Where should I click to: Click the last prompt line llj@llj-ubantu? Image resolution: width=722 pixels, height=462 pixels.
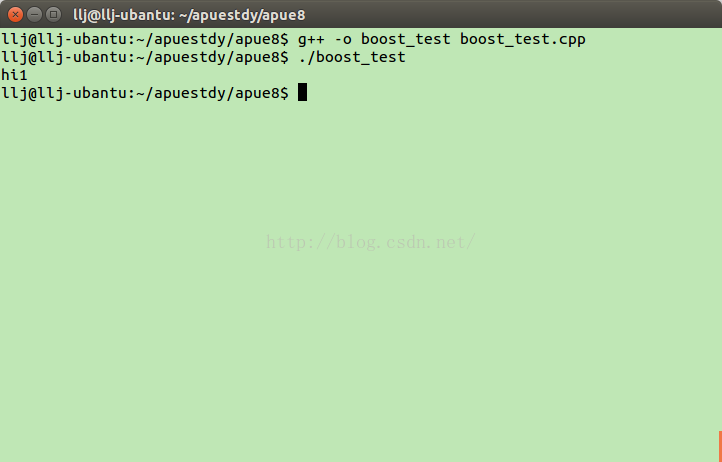tap(145, 93)
